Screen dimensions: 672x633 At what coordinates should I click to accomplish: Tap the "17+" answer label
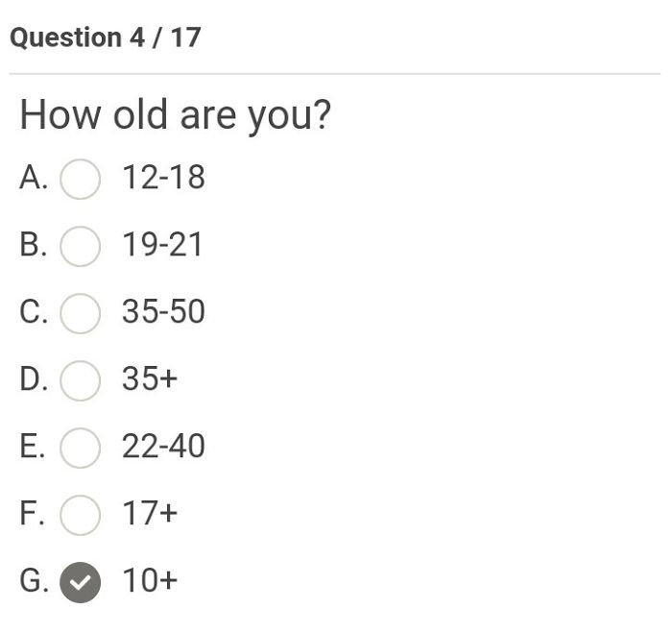coord(150,514)
